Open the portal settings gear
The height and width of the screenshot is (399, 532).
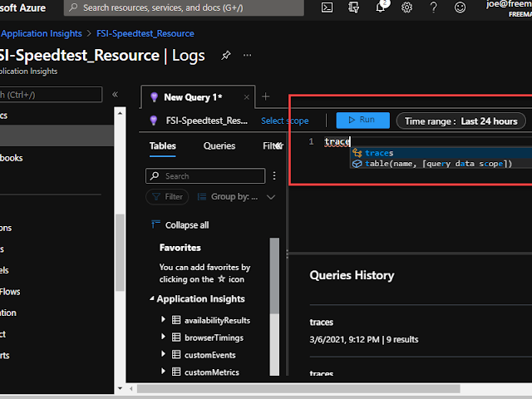coord(406,7)
